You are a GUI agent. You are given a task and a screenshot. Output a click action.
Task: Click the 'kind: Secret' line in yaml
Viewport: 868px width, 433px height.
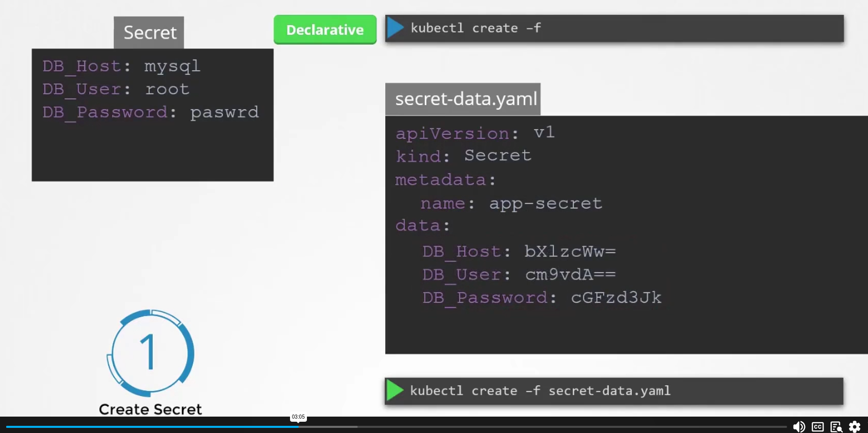tap(463, 156)
